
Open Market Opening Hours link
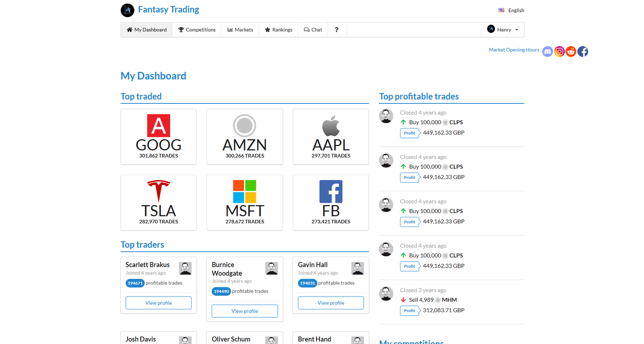[x=514, y=50]
